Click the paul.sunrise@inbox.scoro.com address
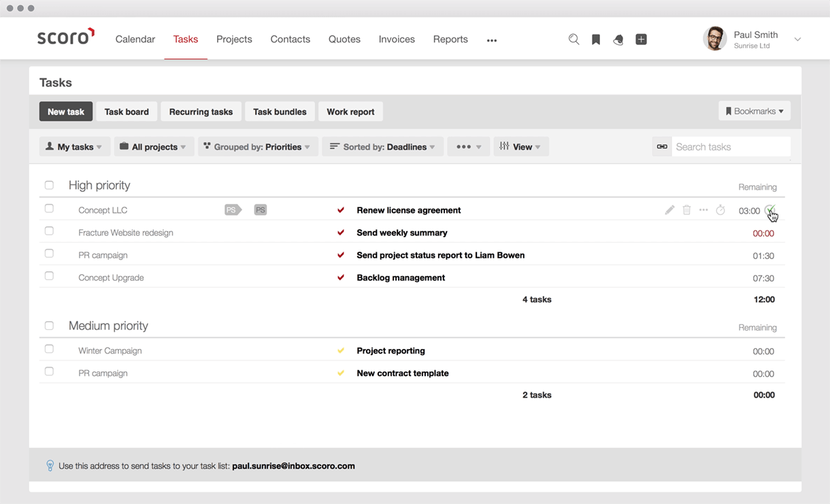 293,466
